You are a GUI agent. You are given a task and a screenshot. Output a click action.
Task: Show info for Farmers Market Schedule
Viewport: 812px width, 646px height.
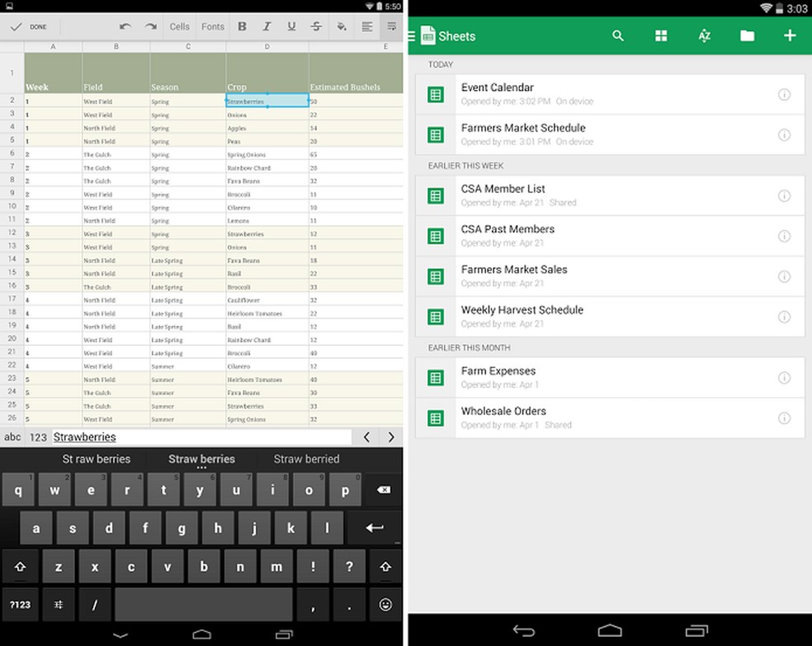(785, 134)
